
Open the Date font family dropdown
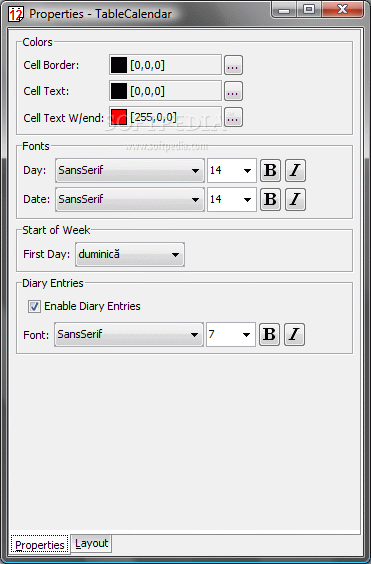tap(130, 199)
